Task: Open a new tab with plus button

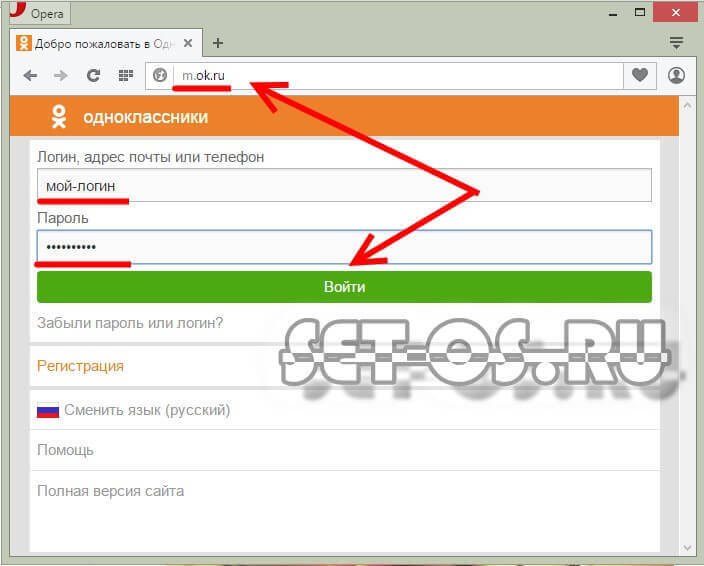Action: [218, 43]
